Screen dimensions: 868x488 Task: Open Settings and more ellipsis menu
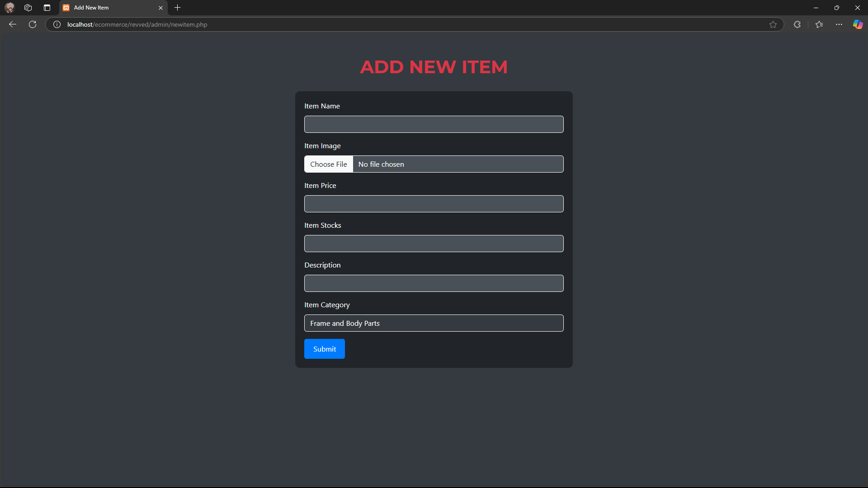(839, 24)
